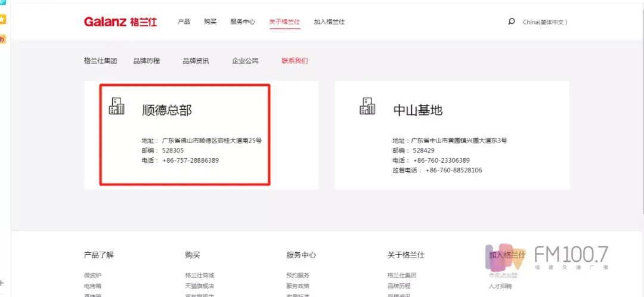Click the building icon beside 中山基地
The image size is (644, 297).
[367, 106]
